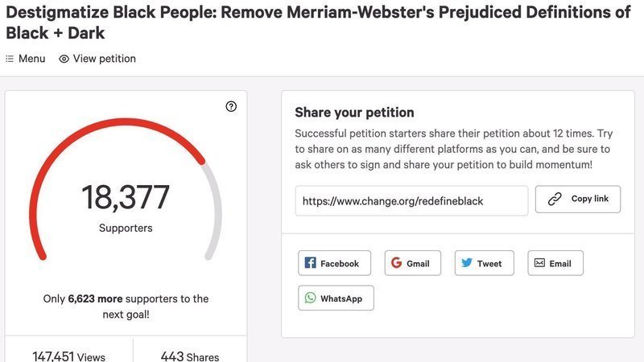Click the help question mark icon
This screenshot has width=644, height=362.
tap(231, 106)
